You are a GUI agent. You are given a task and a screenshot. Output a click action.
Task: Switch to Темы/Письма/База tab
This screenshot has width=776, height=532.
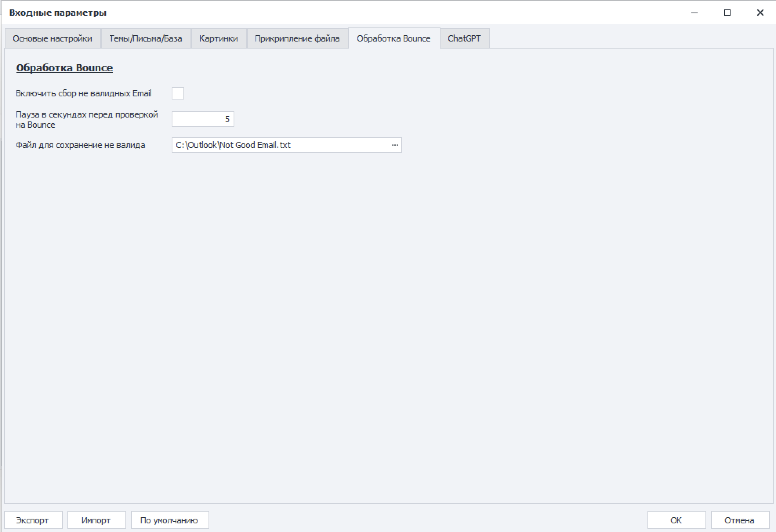pos(145,38)
